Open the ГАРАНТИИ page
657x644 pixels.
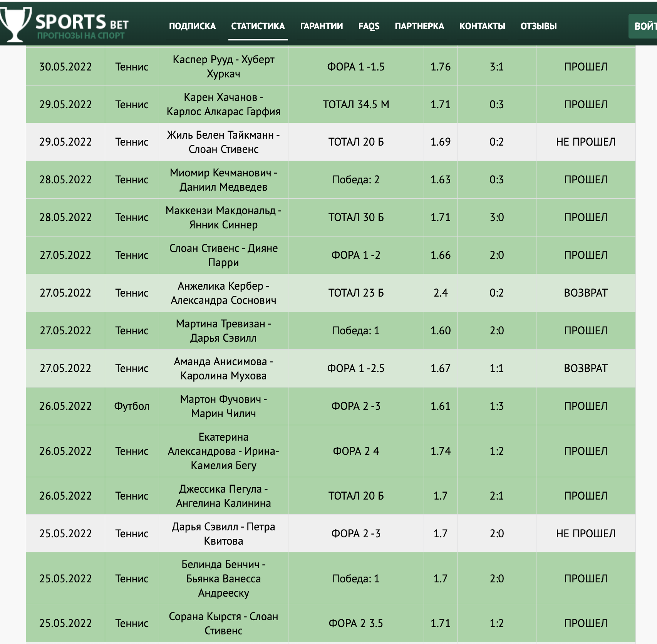[x=321, y=26]
